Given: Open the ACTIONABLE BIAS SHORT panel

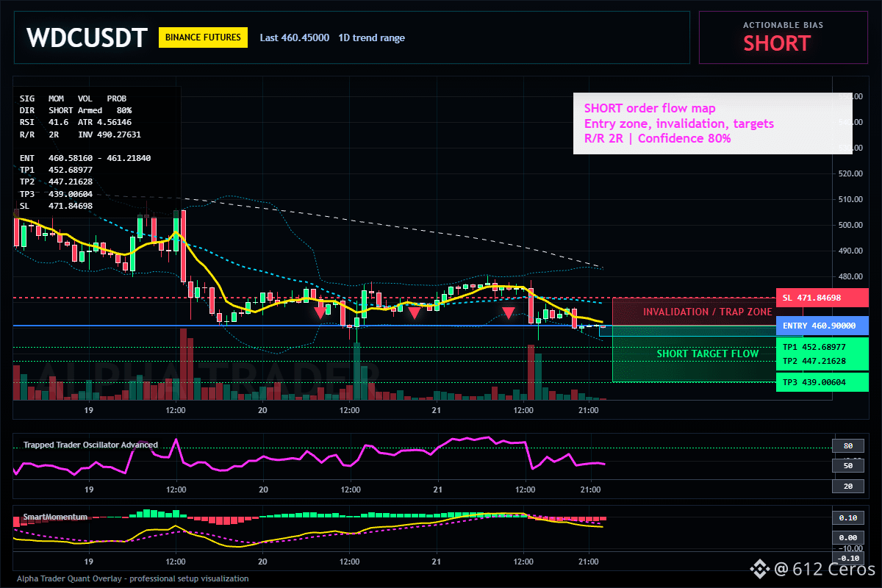Looking at the screenshot, I should 783,37.
